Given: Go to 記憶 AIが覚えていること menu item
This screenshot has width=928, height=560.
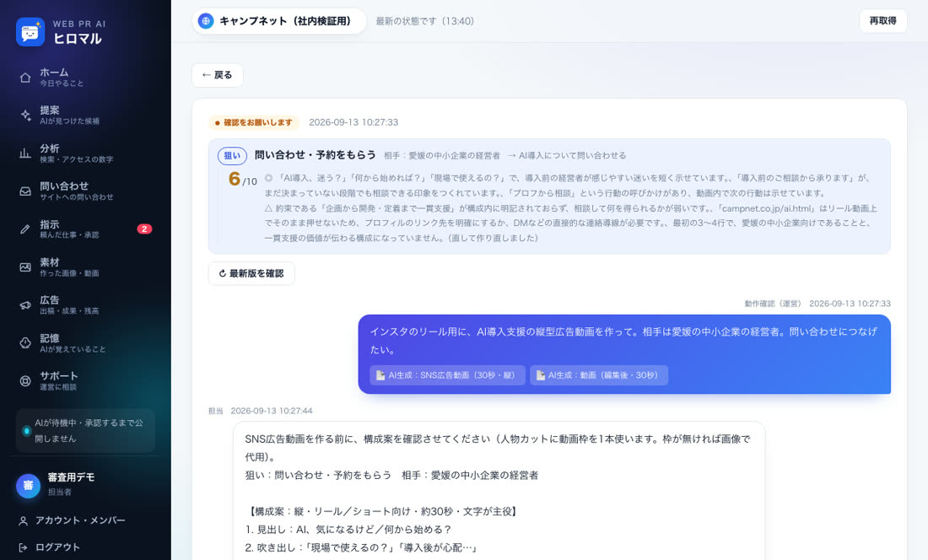Looking at the screenshot, I should point(85,343).
